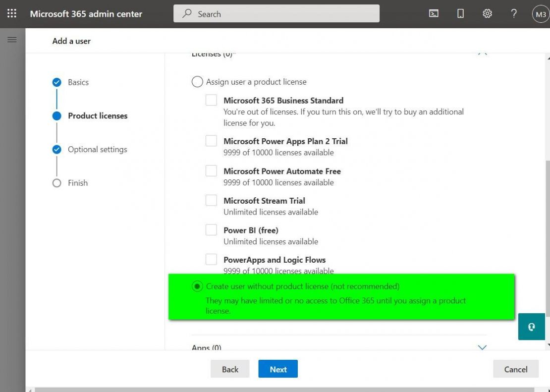Enable Microsoft Power Apps Plan 2 Trial
The height and width of the screenshot is (392, 550).
212,141
